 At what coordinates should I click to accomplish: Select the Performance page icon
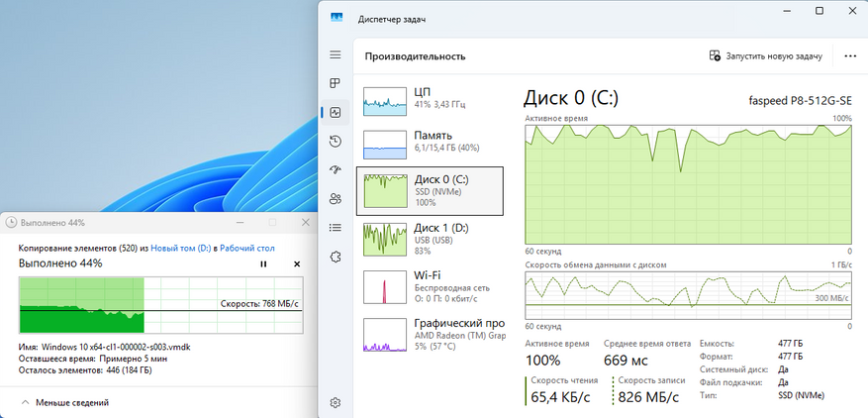pos(335,113)
